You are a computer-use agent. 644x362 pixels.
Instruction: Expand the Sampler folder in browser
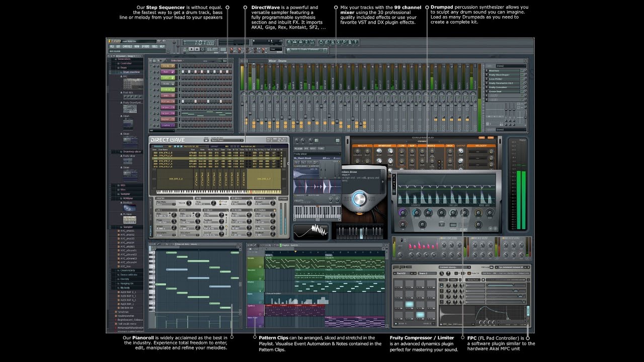click(x=124, y=194)
